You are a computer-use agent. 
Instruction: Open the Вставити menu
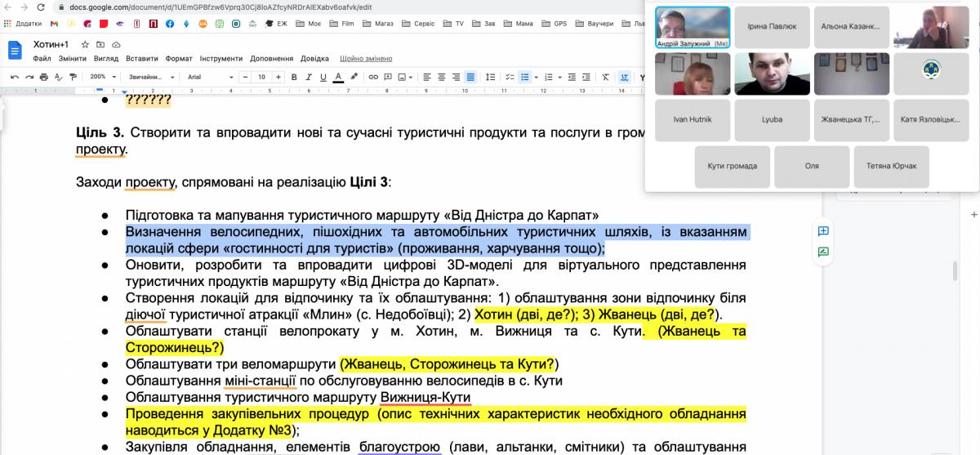(142, 59)
